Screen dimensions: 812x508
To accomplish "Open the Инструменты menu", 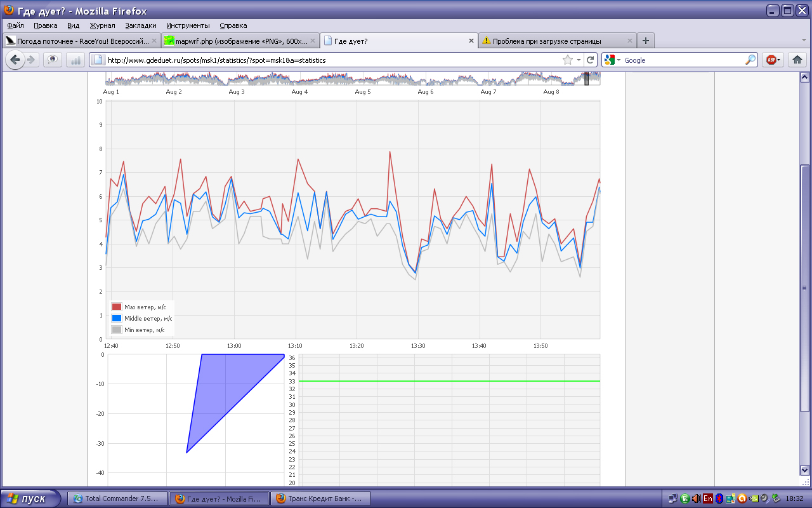I will [x=189, y=25].
